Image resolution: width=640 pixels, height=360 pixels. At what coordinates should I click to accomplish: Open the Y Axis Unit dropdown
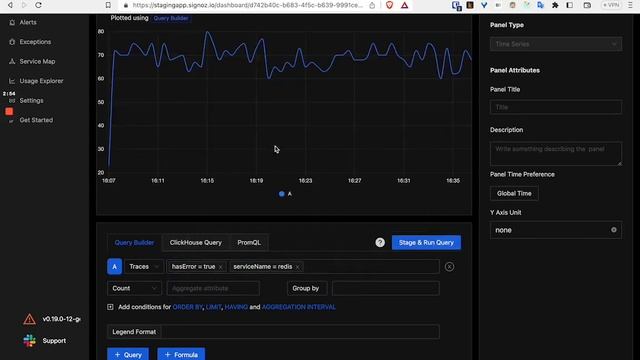pyautogui.click(x=556, y=230)
